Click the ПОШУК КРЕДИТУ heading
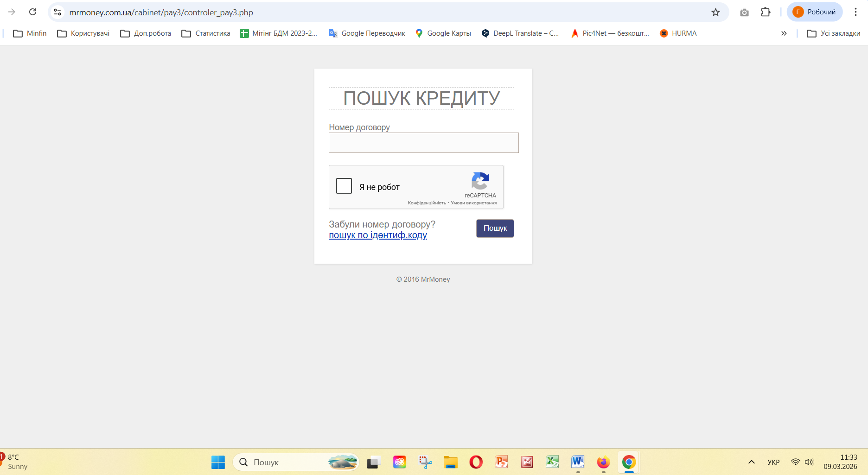868x475 pixels. pyautogui.click(x=421, y=98)
